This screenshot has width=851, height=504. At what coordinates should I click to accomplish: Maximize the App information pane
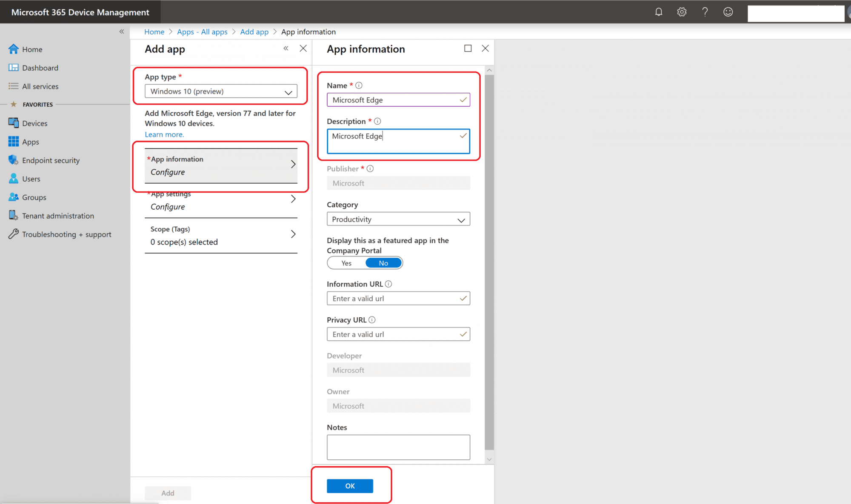click(468, 48)
